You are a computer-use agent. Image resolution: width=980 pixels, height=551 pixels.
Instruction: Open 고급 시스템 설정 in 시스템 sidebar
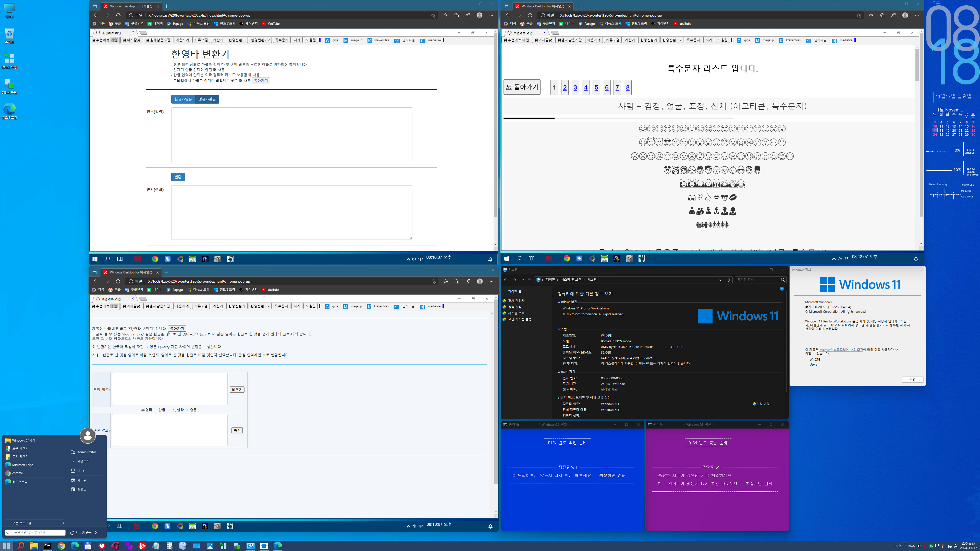[x=519, y=319]
